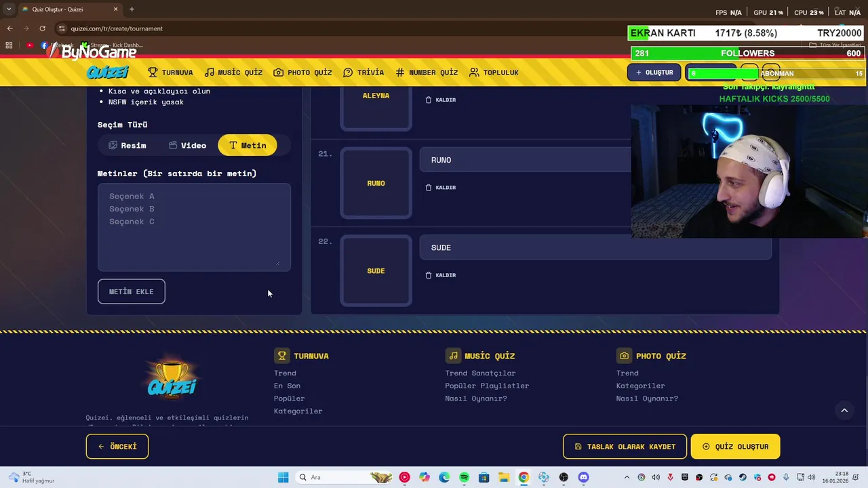Viewport: 868px width, 488px height.
Task: Click the scroll-to-top chevron button
Action: 844,410
